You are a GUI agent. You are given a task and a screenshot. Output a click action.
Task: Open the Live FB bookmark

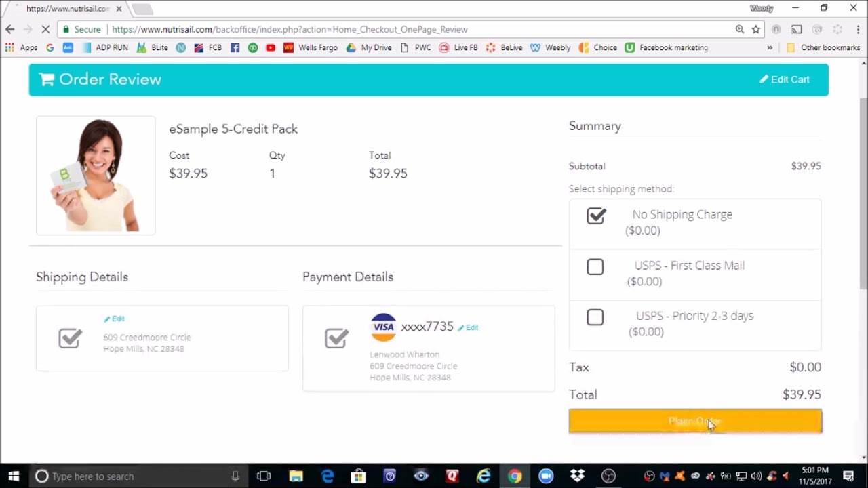(x=458, y=47)
